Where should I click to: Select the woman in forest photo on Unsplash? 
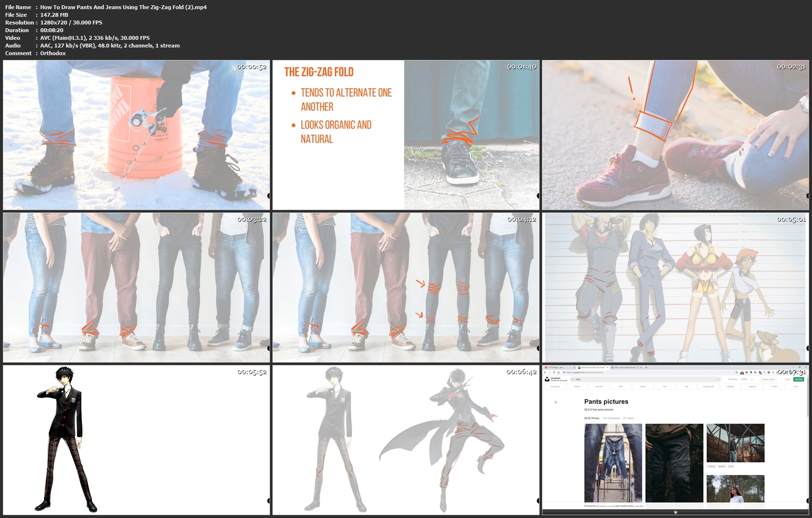[735, 488]
